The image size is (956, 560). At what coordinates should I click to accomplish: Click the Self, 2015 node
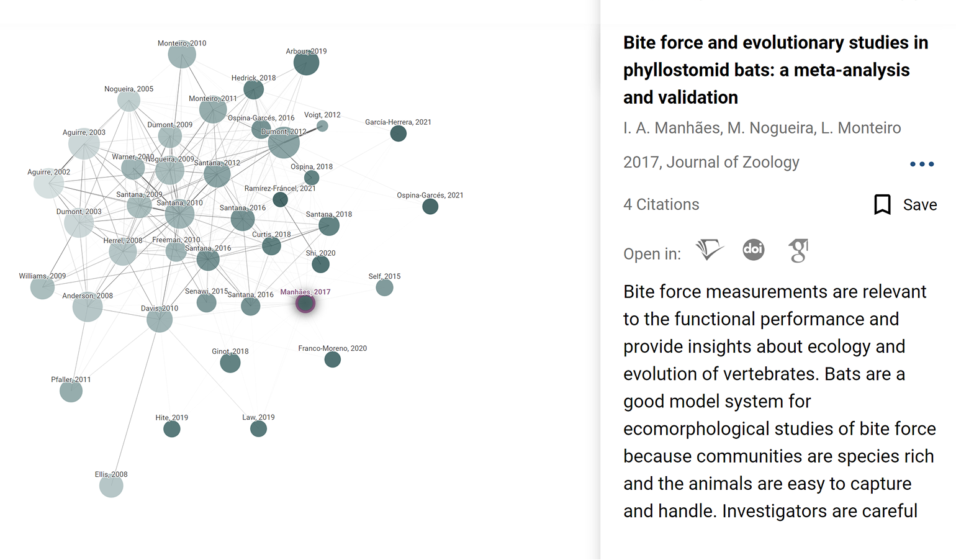[x=384, y=287]
